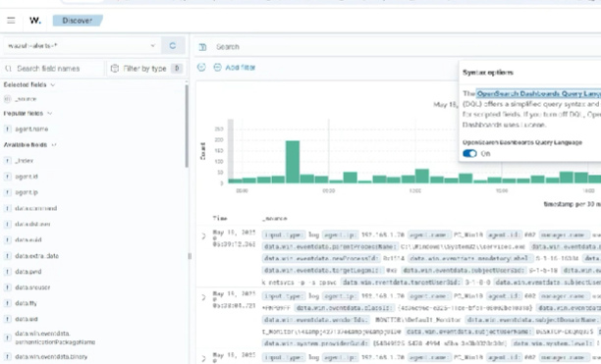Click the _source column header
Screen dimensions: 601x364
coord(275,219)
